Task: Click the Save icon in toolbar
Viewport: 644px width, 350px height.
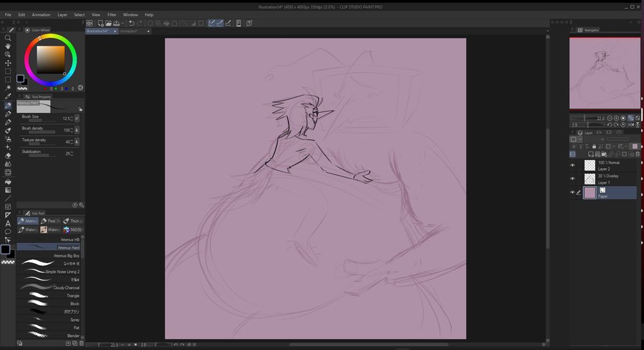Action: pyautogui.click(x=117, y=23)
